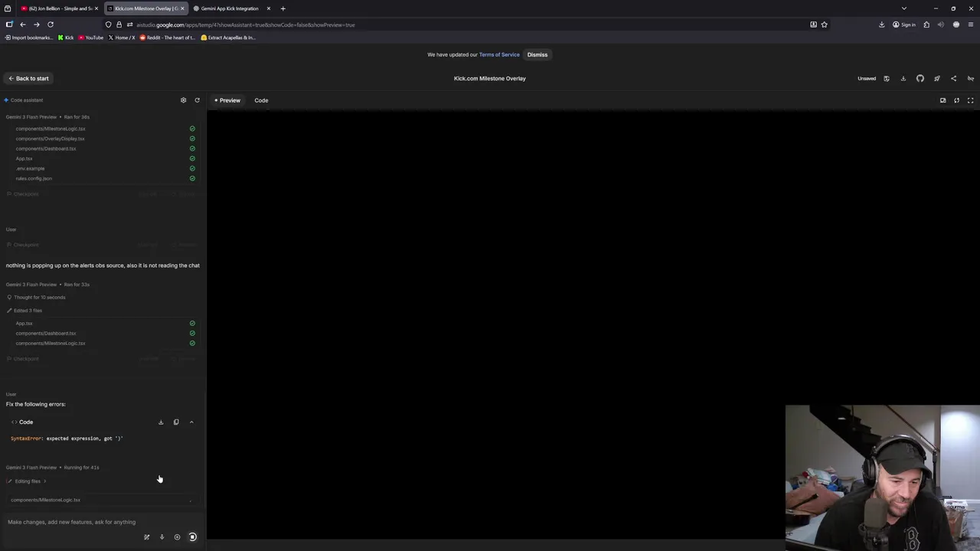Viewport: 980px width, 551px height.
Task: Click the browser back arrow
Action: pos(22,24)
